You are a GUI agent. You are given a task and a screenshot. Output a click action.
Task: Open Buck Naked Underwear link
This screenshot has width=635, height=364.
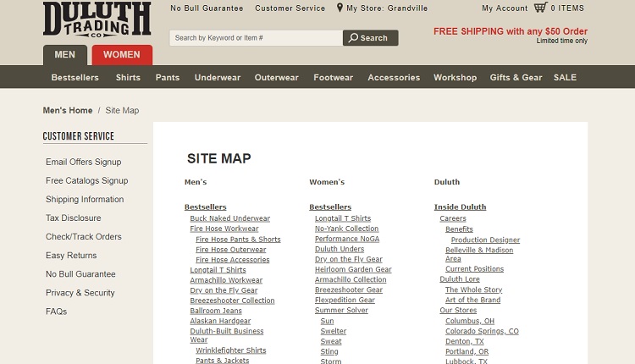pyautogui.click(x=230, y=218)
